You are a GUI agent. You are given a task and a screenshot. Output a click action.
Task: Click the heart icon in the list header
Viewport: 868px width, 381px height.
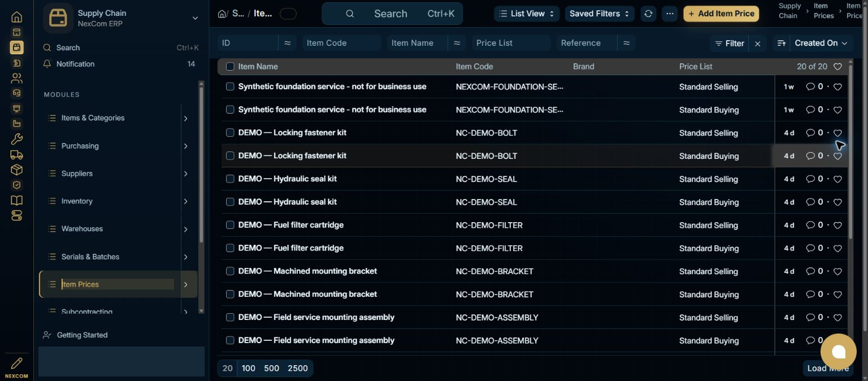tap(837, 67)
